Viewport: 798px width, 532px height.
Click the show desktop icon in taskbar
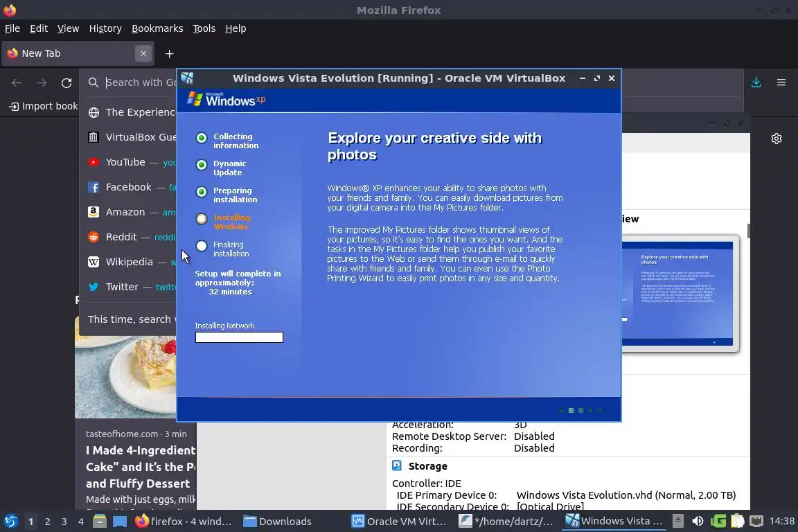120,522
